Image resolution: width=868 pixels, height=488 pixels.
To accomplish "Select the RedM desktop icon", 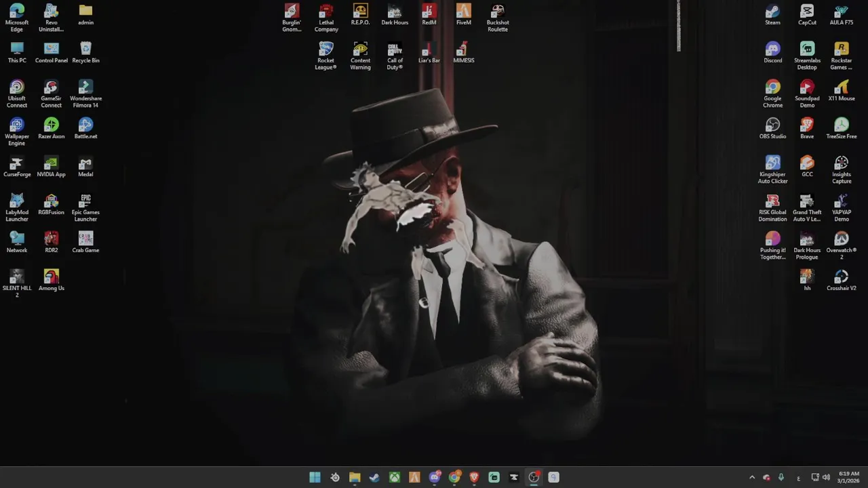I will tap(429, 14).
